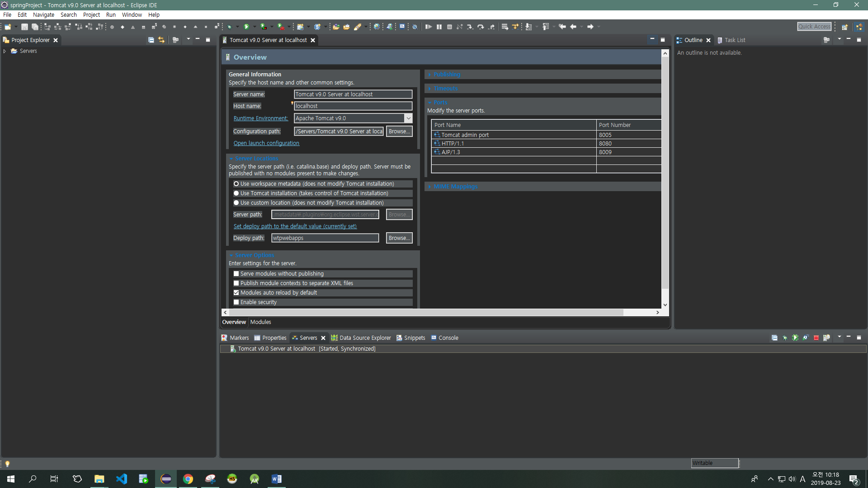Switch to the Modules tab
This screenshot has width=868, height=488.
260,322
